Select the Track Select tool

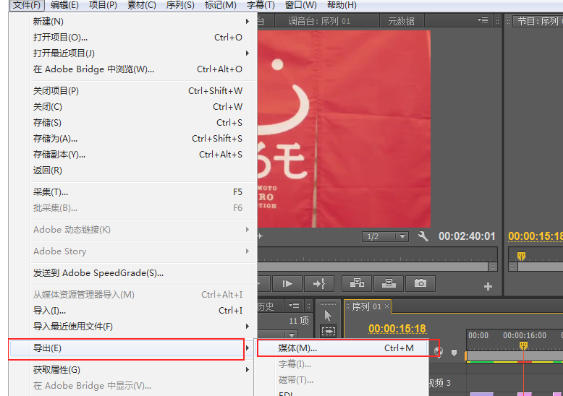[x=328, y=331]
